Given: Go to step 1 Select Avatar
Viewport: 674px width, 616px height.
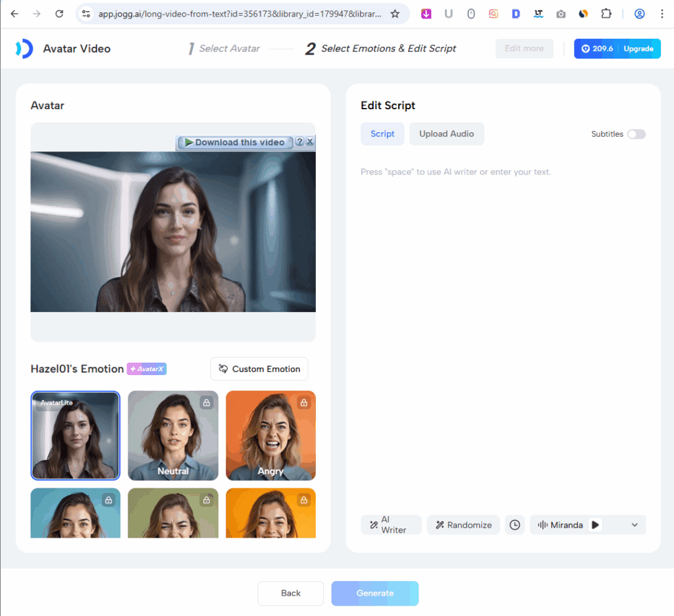Looking at the screenshot, I should 224,49.
